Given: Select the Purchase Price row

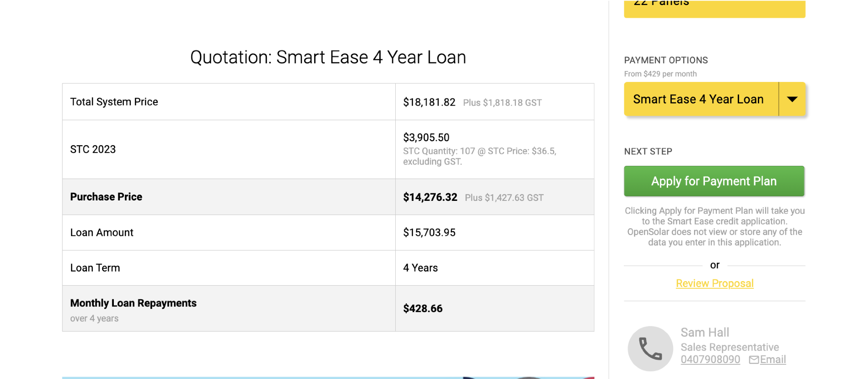Looking at the screenshot, I should [x=106, y=196].
